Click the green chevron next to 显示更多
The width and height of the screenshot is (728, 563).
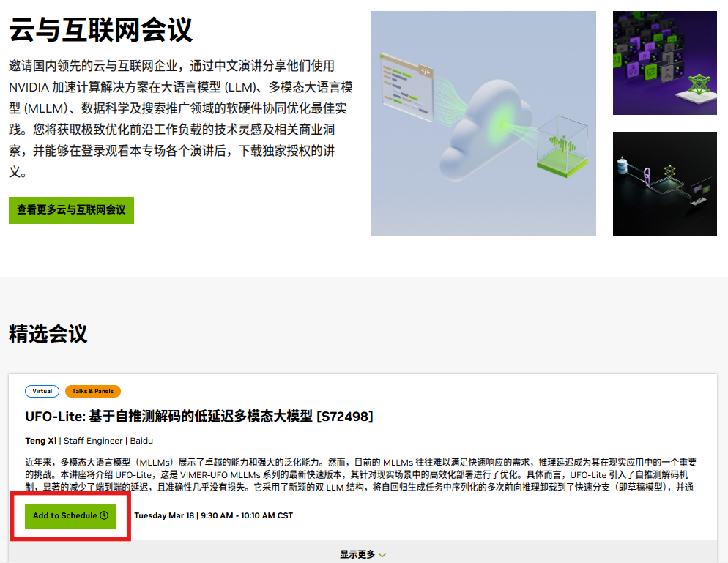click(382, 555)
